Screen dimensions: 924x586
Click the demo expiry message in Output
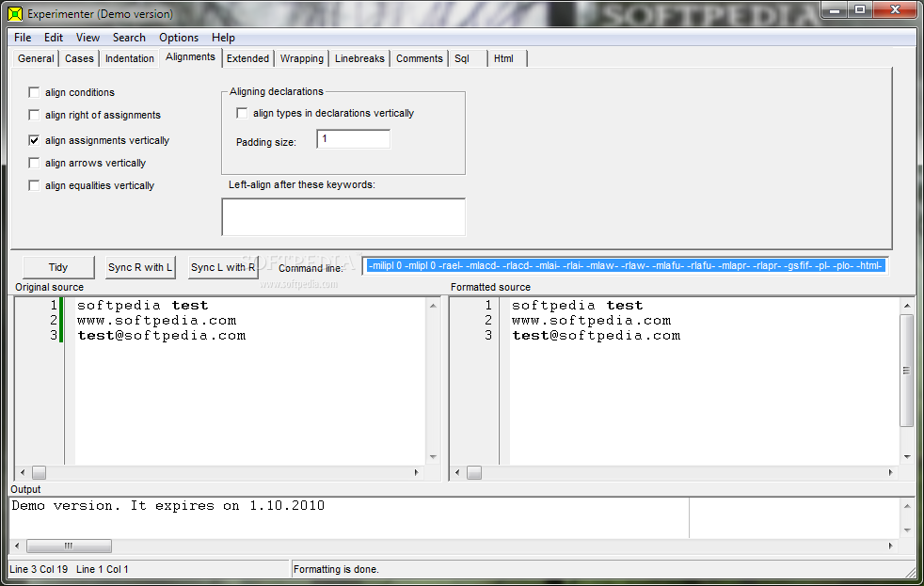167,506
